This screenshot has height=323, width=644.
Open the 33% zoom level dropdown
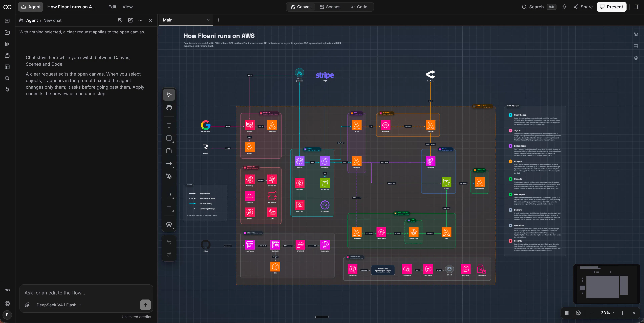tap(607, 313)
